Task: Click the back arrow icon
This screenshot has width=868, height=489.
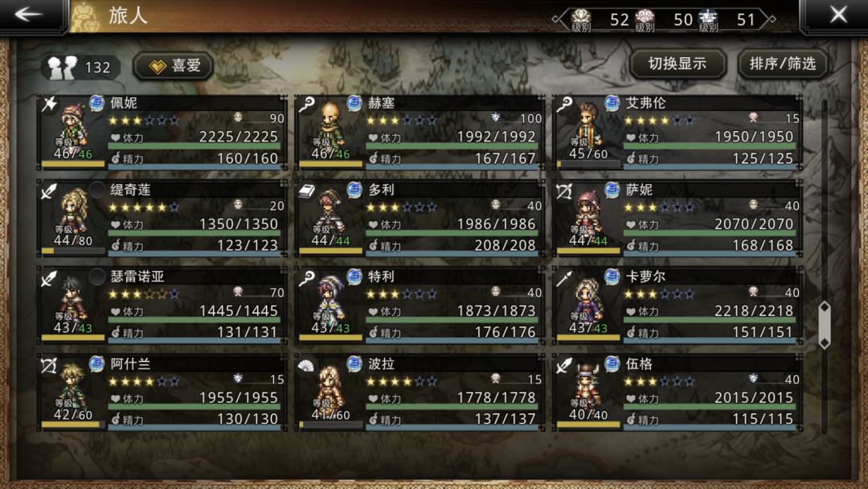Action: [28, 14]
